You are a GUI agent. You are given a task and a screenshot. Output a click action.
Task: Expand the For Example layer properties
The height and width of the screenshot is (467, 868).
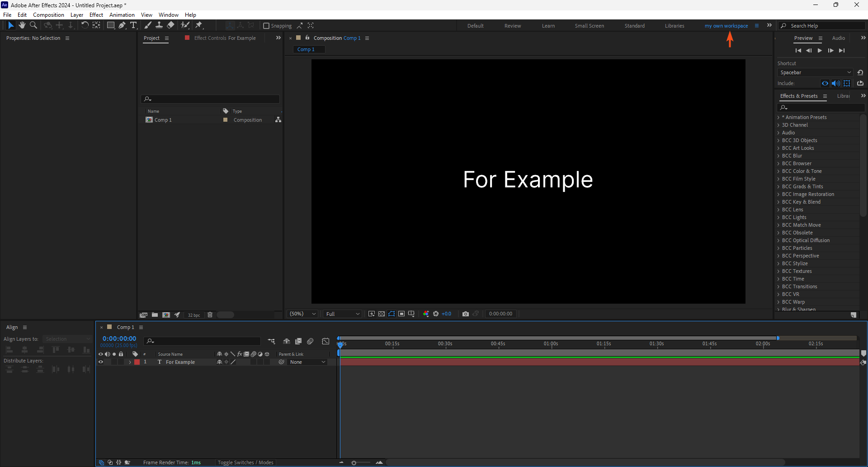(x=130, y=362)
